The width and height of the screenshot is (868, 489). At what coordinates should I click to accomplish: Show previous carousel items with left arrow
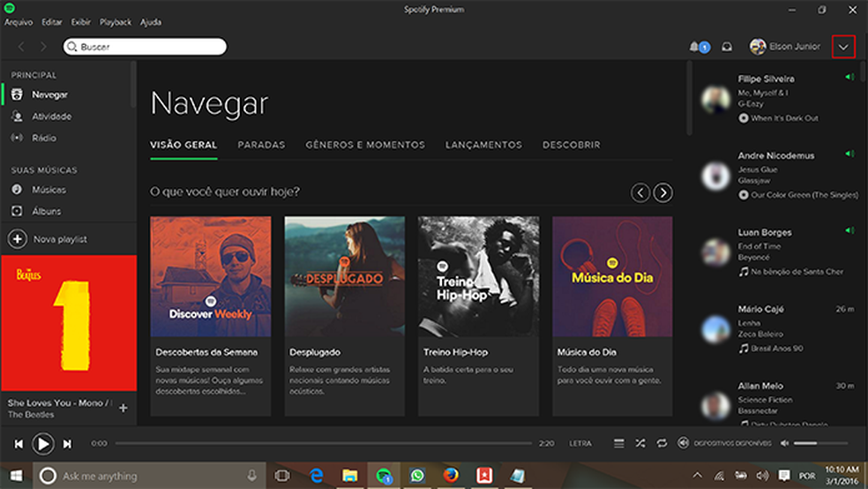coord(640,192)
